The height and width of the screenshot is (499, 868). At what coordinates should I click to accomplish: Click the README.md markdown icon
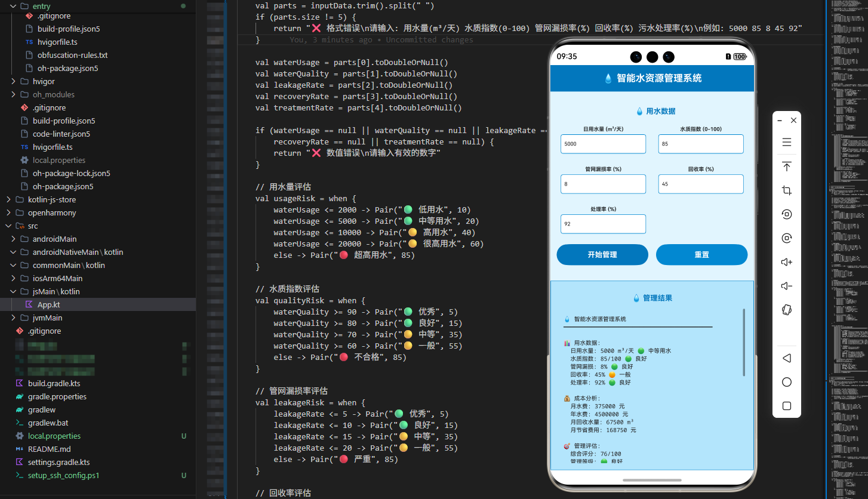(x=20, y=449)
